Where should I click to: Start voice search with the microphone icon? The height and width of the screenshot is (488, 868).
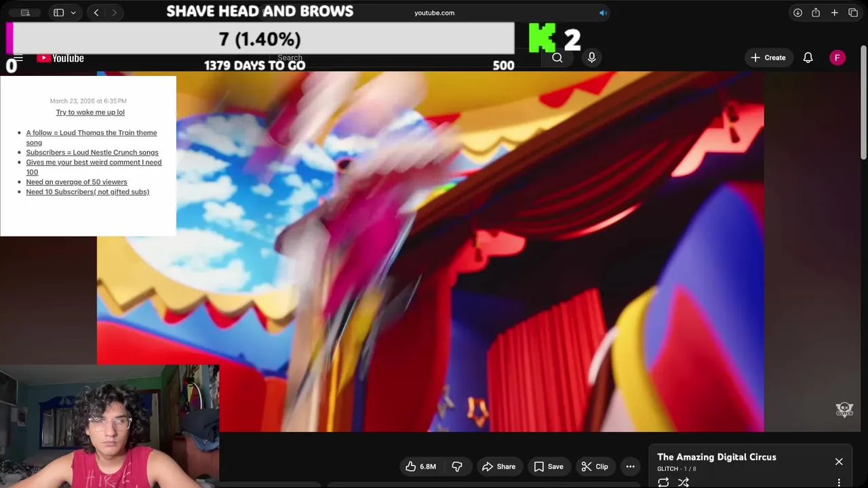pos(591,58)
